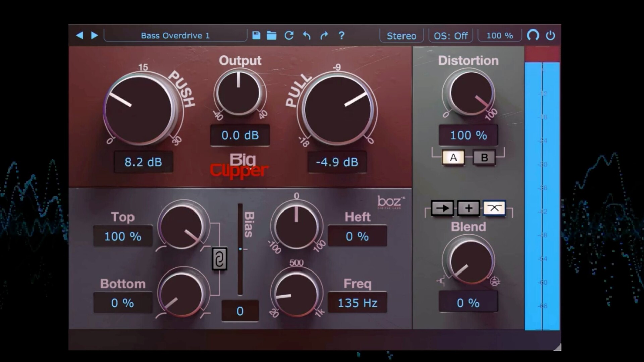
Task: Select the arrow blend mode button
Action: click(442, 208)
